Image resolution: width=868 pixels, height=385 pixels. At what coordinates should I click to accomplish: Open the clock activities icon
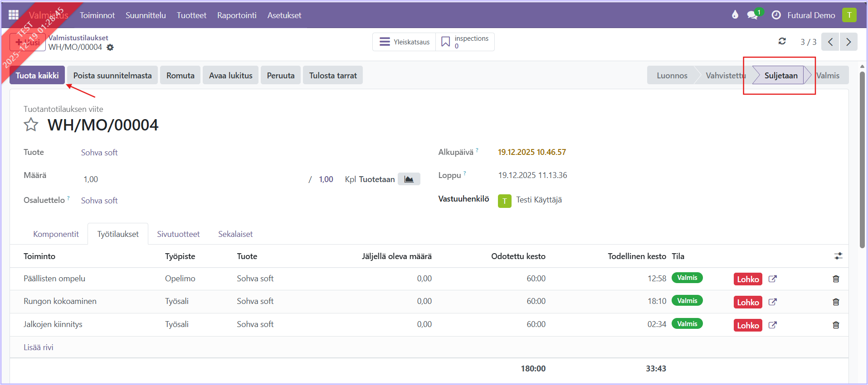click(776, 15)
